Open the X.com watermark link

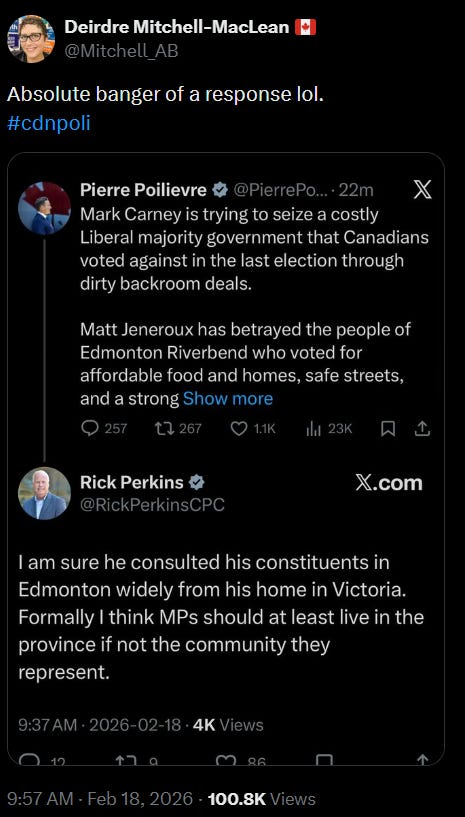[389, 483]
